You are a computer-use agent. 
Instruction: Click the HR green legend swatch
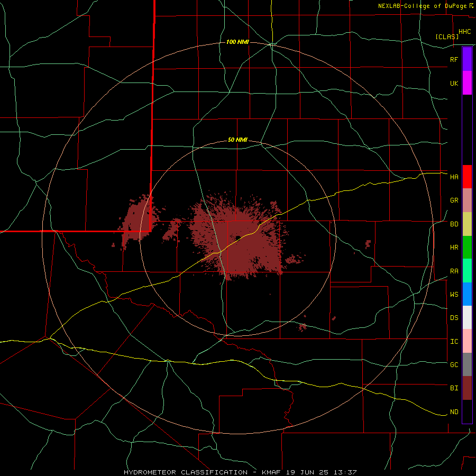(x=467, y=248)
